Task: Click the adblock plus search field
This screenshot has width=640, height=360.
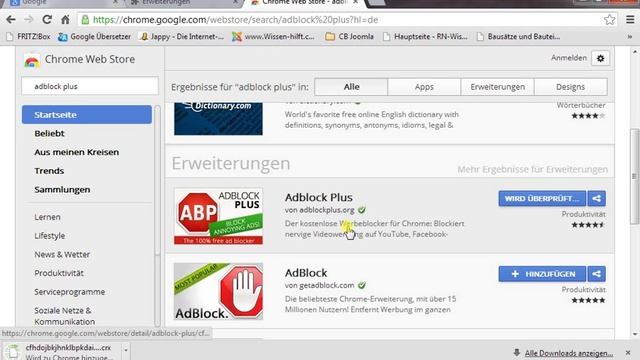Action: (90, 86)
